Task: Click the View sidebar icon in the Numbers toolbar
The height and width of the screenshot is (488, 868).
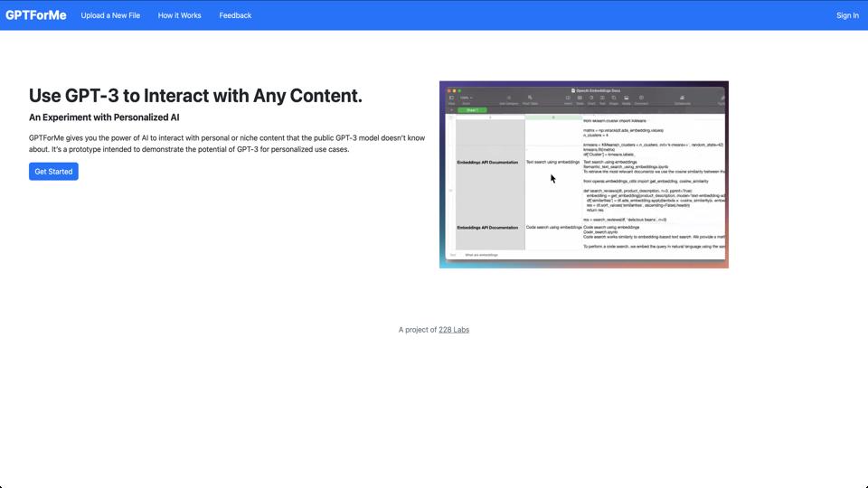Action: coord(451,99)
